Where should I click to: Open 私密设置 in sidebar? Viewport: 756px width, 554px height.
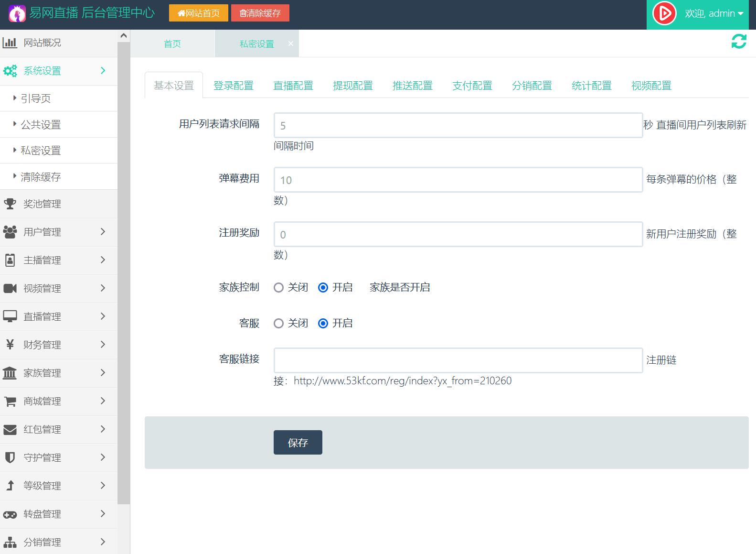click(58, 151)
